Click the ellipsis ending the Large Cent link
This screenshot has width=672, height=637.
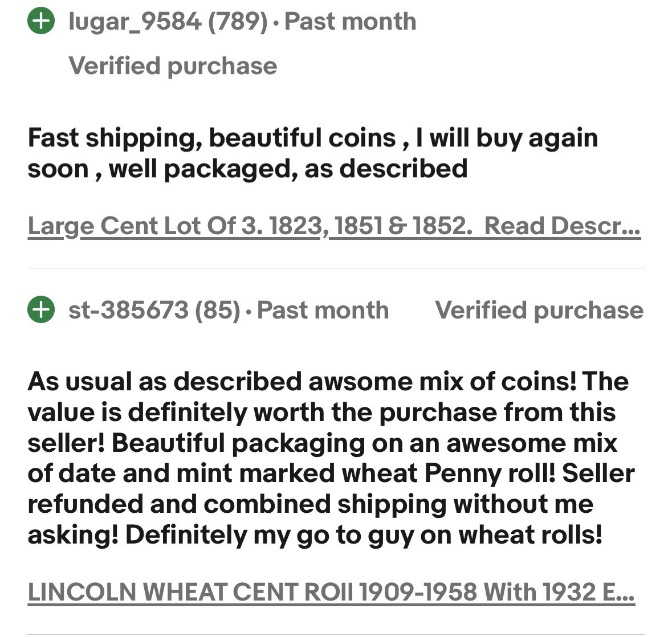[632, 227]
